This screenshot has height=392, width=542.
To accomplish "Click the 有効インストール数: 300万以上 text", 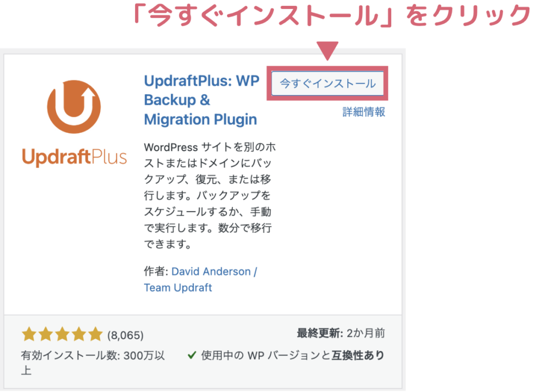I will click(93, 362).
